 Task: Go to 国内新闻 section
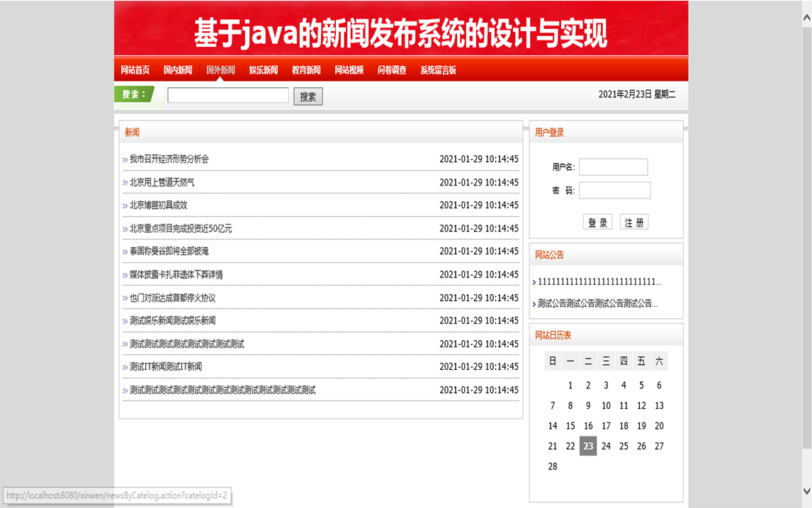(178, 70)
